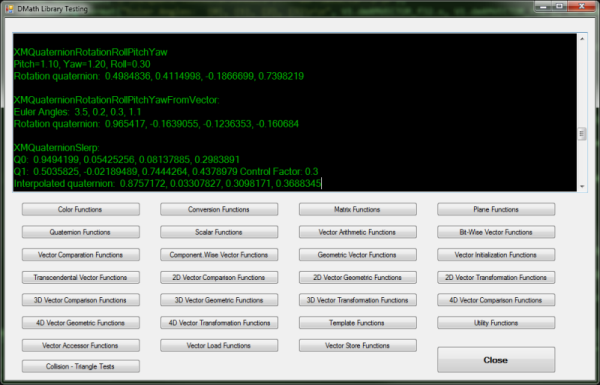The image size is (600, 385).
Task: Run the Color Functions test
Action: coord(81,209)
